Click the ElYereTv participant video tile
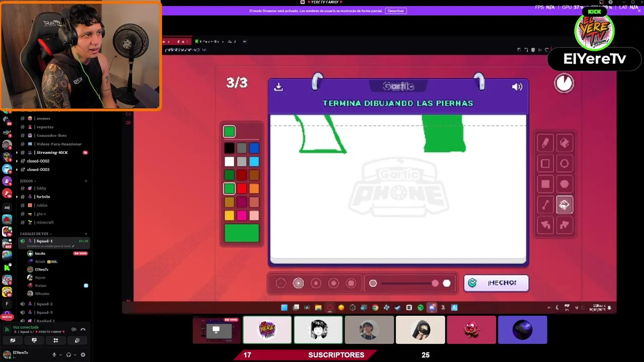This screenshot has width=644, height=362. 267,330
